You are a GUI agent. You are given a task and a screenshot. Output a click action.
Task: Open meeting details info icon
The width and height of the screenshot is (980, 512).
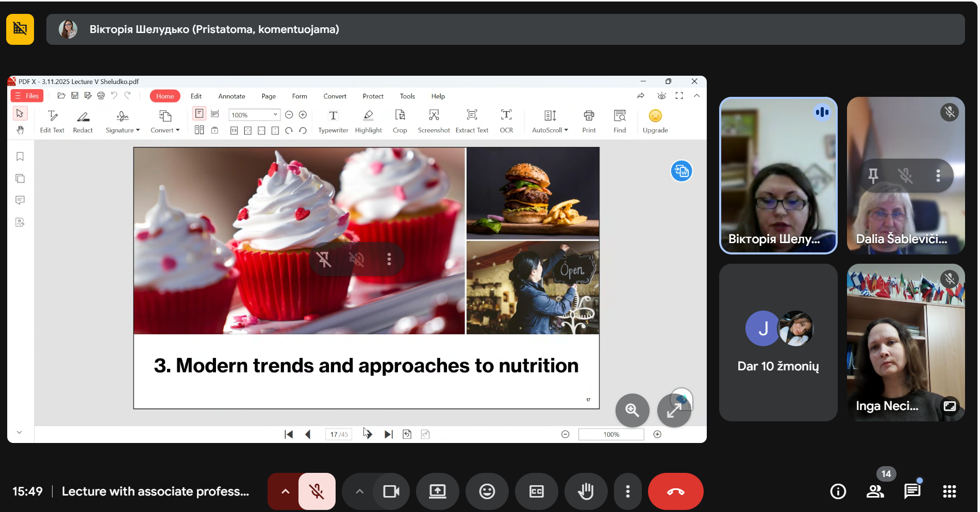[x=838, y=491]
